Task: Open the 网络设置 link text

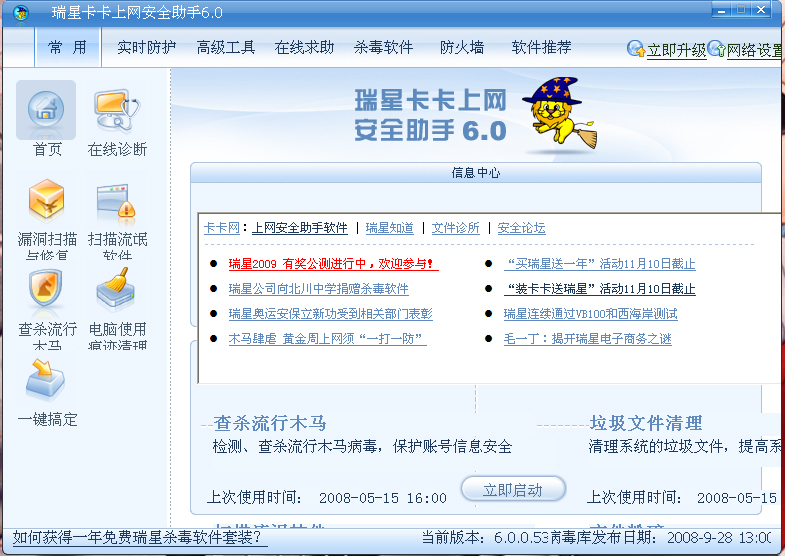Action: (755, 50)
